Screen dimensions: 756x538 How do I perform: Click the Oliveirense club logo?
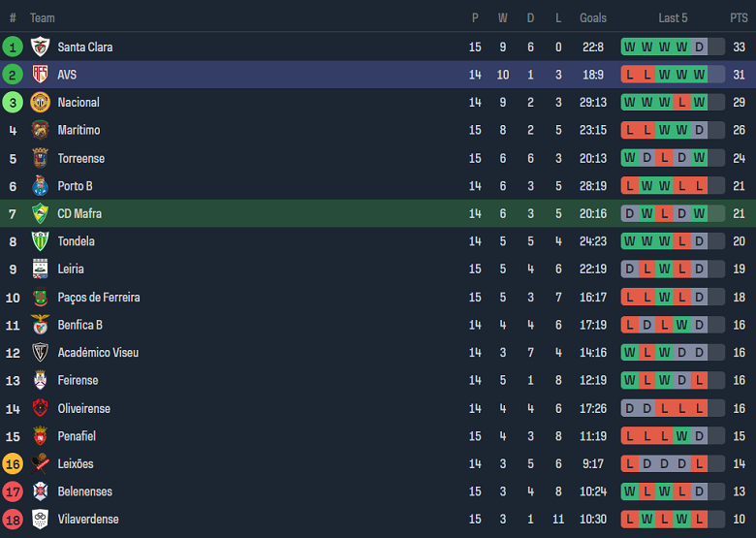pyautogui.click(x=40, y=408)
